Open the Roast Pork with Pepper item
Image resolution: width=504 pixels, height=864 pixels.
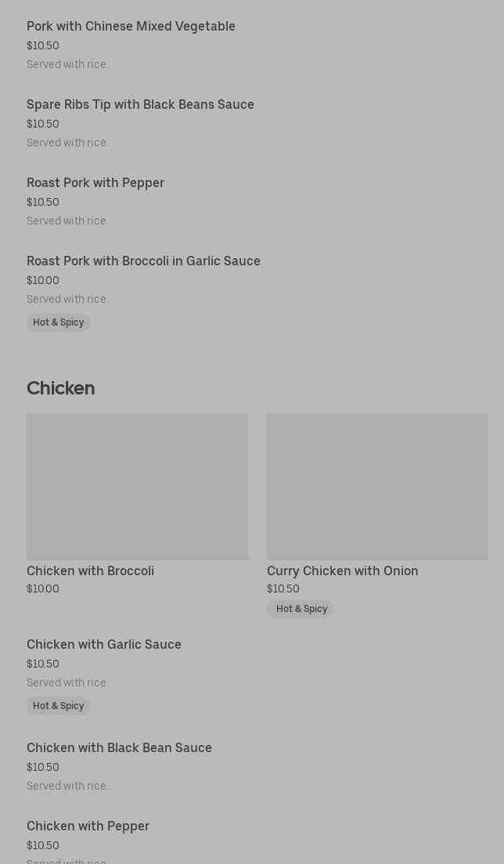pos(95,183)
